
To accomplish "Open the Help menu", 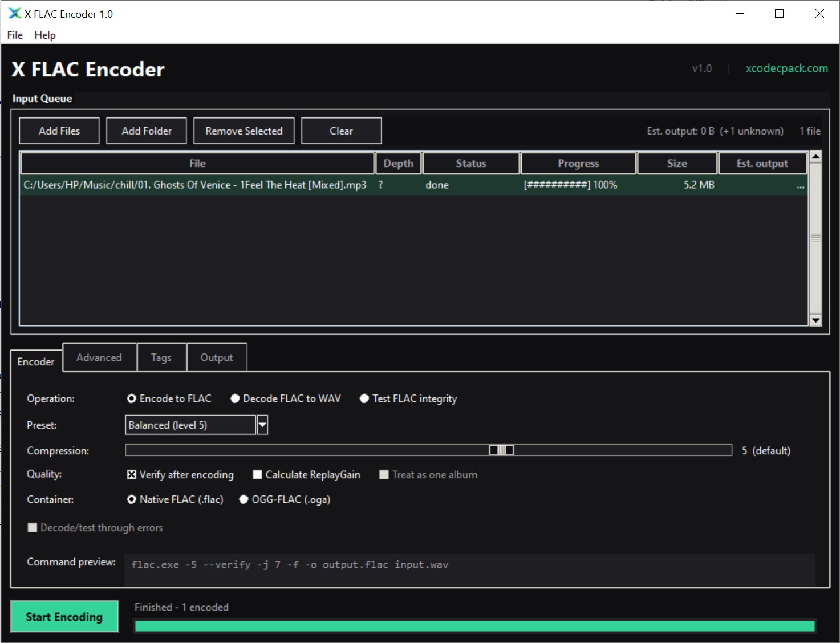I will coord(45,35).
